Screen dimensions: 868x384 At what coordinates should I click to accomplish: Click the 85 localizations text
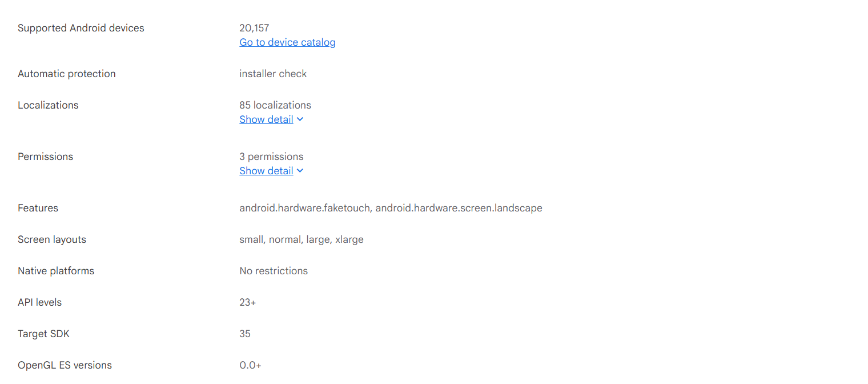(275, 105)
